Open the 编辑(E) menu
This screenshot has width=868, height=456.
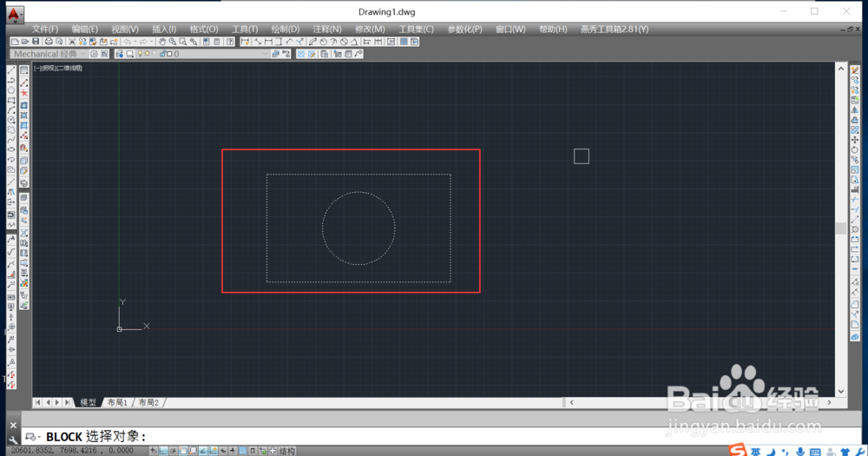[85, 30]
